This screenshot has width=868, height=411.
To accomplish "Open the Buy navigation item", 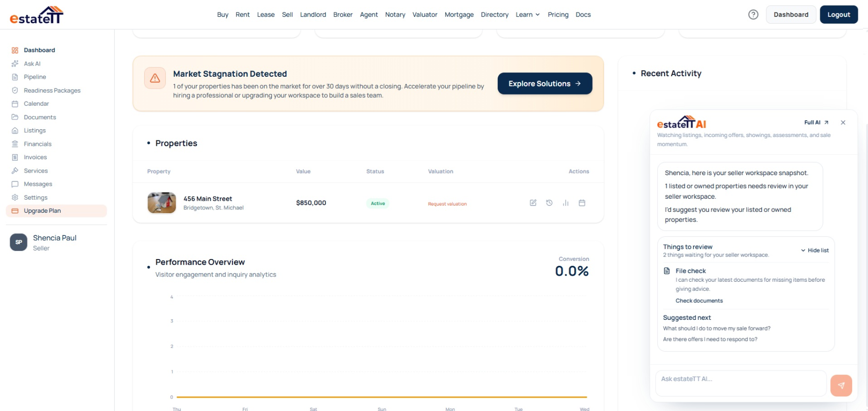I will point(223,14).
